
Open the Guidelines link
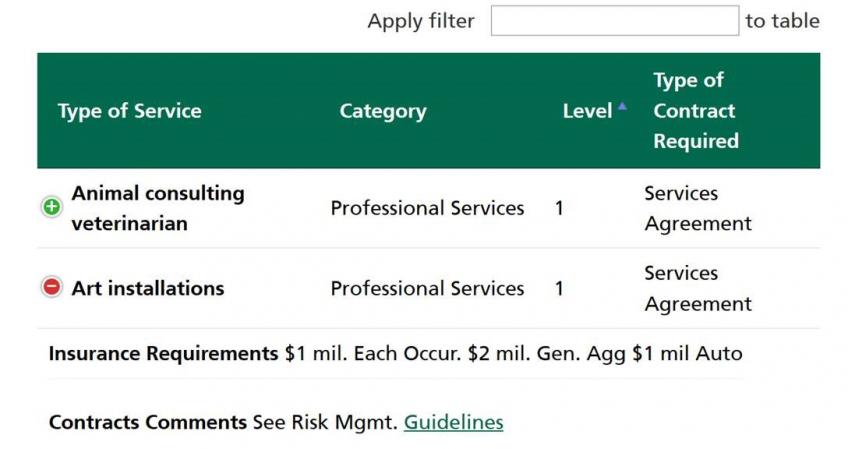[x=453, y=422]
